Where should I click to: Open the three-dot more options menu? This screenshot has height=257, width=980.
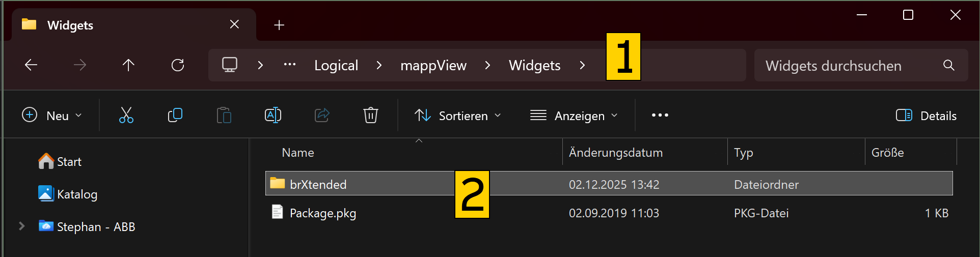660,116
